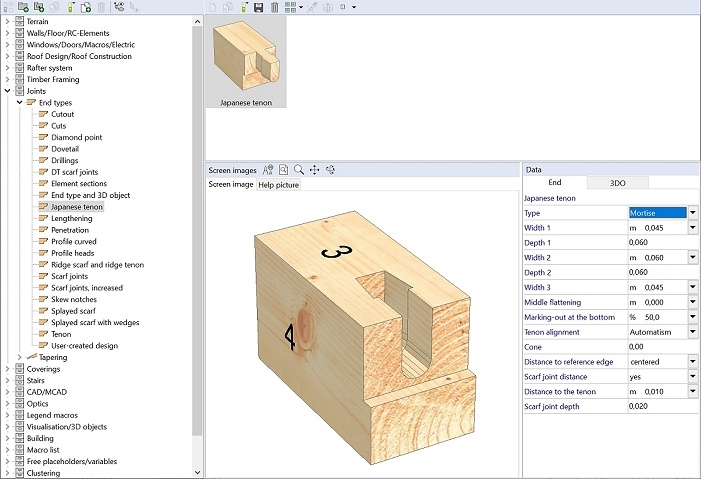Screen dimensions: 701x479
Task: Click the greyed pen icon in right toolbar
Action: tap(312, 7)
